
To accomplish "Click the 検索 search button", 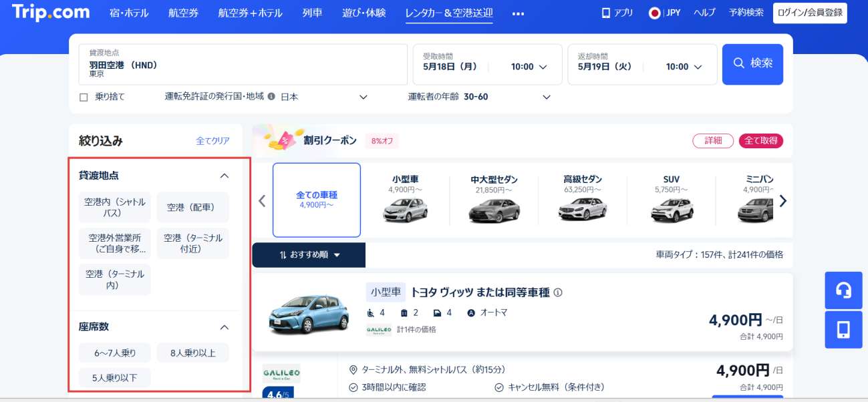I will 752,64.
